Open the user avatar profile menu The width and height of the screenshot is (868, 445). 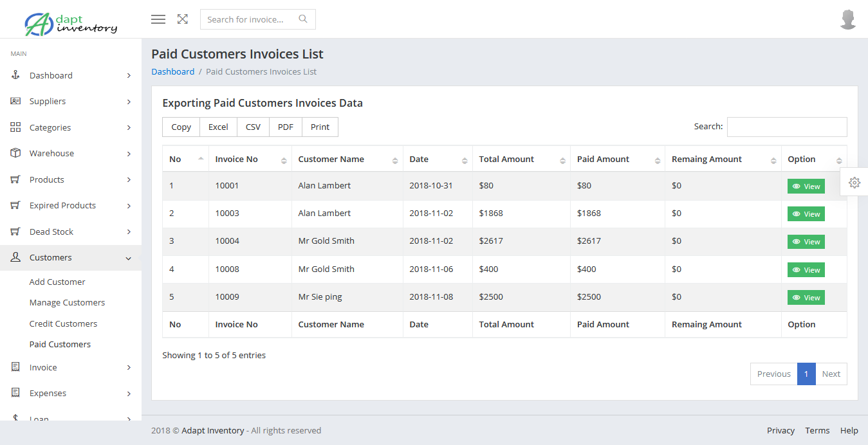point(848,20)
